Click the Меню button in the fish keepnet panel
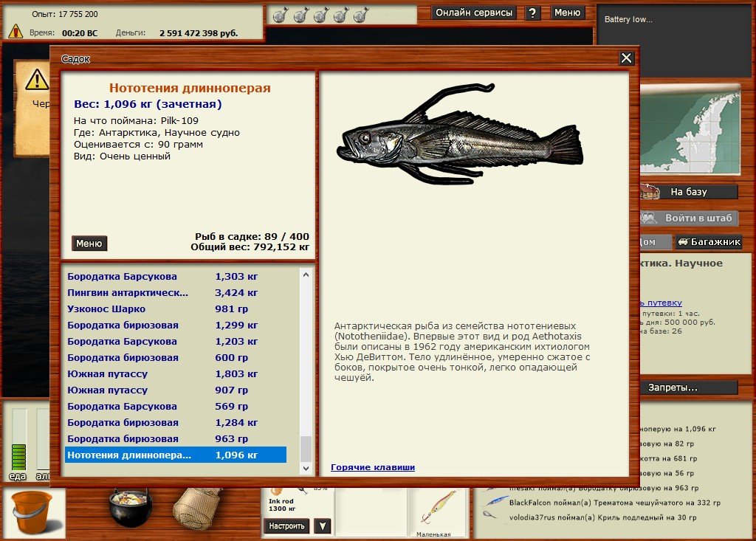 coord(89,244)
